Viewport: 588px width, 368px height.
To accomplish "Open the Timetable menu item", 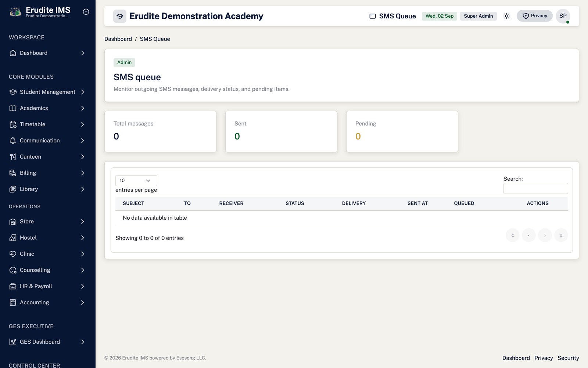I will pos(48,124).
